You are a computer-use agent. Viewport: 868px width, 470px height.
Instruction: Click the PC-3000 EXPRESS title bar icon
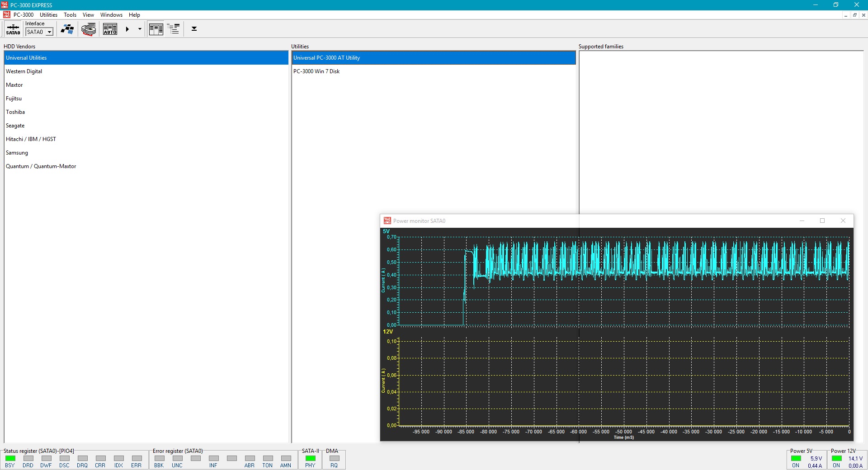click(x=5, y=5)
